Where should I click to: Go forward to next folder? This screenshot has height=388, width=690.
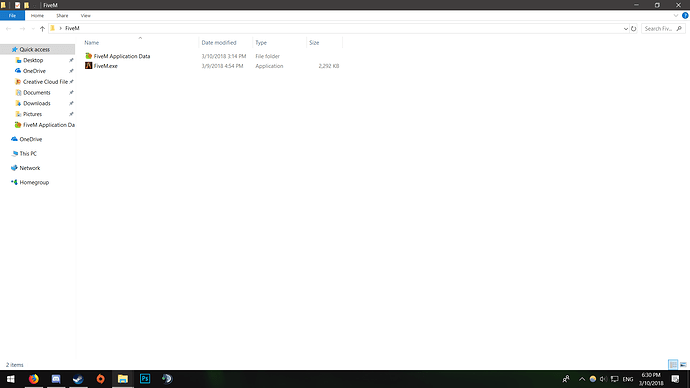22,29
